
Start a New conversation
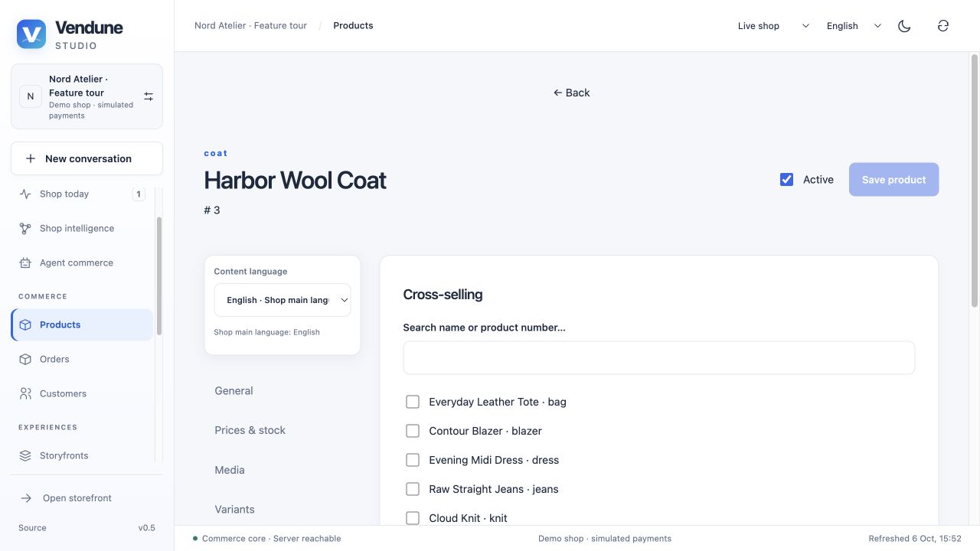point(87,158)
